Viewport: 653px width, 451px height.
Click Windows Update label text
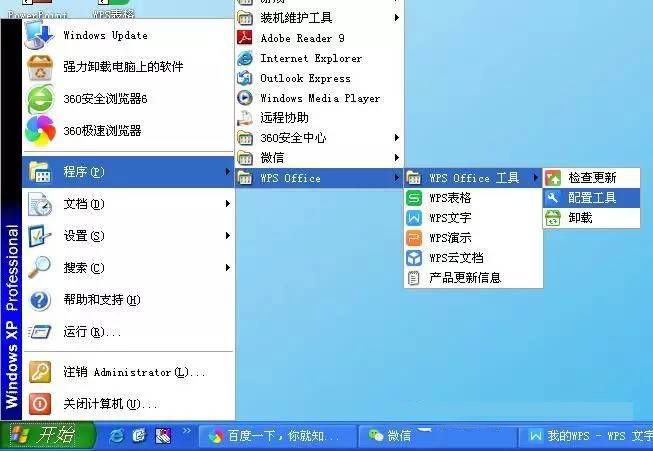(x=105, y=35)
